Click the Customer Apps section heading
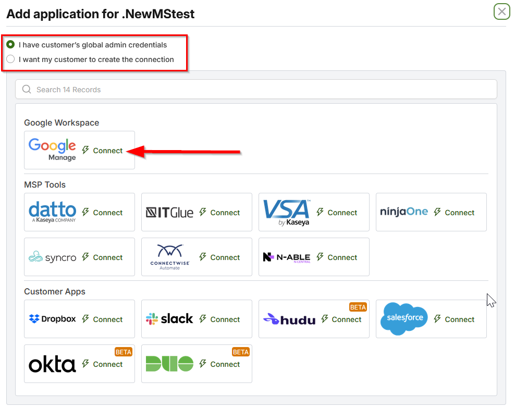 [55, 292]
